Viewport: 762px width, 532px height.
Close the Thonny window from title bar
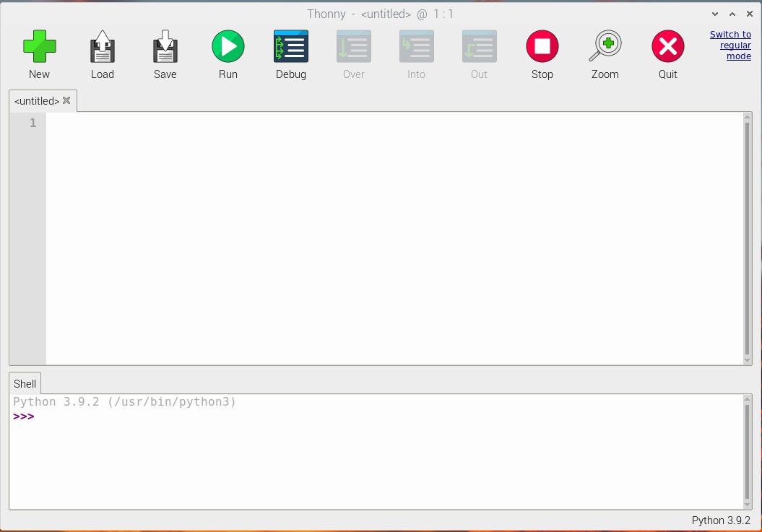(750, 14)
